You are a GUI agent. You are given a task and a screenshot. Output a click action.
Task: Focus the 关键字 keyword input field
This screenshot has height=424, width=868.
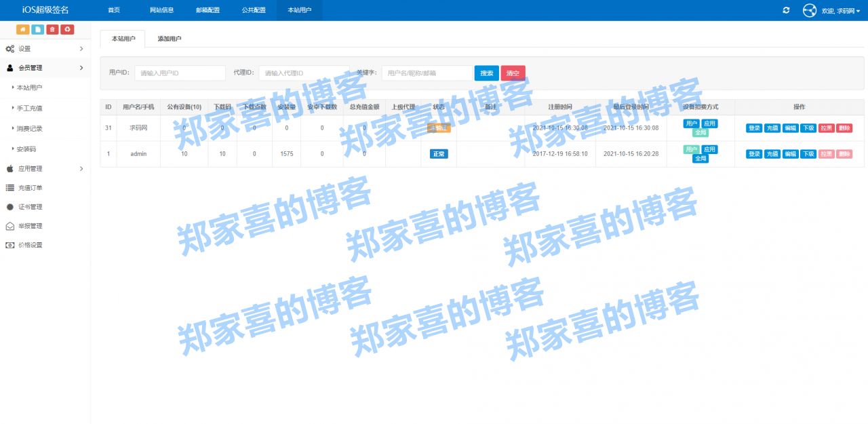427,73
